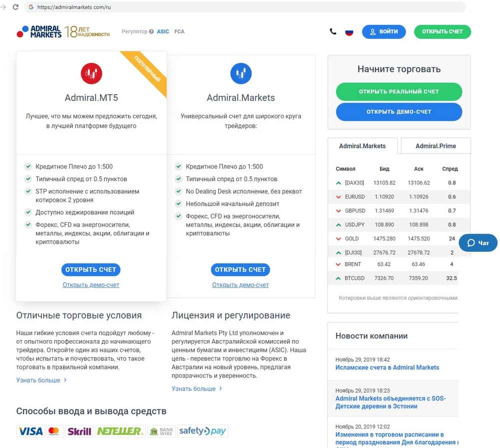The image size is (500, 448).
Task: Switch to the Admiral.Prime quotes tab
Action: point(435,146)
